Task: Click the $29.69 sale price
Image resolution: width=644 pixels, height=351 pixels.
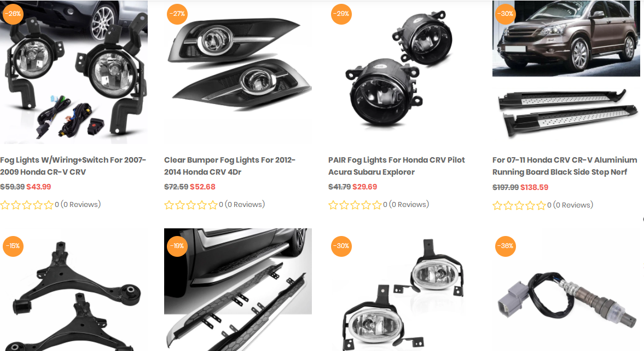Action: point(365,187)
